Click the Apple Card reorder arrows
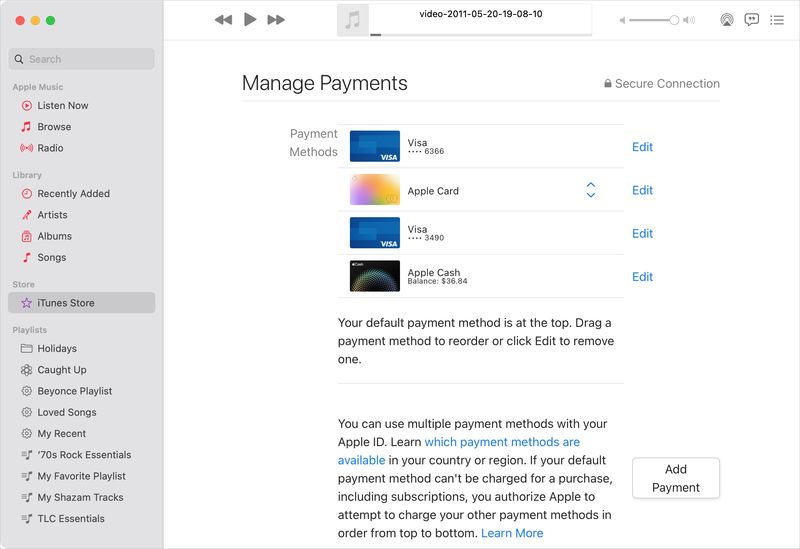 [591, 190]
